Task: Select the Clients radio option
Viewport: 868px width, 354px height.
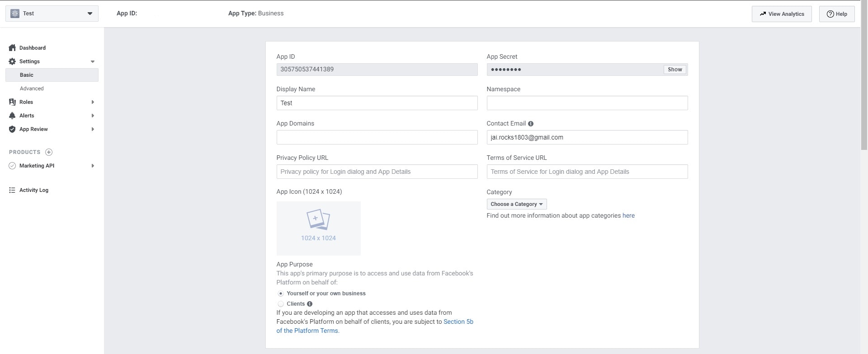Action: click(281, 304)
